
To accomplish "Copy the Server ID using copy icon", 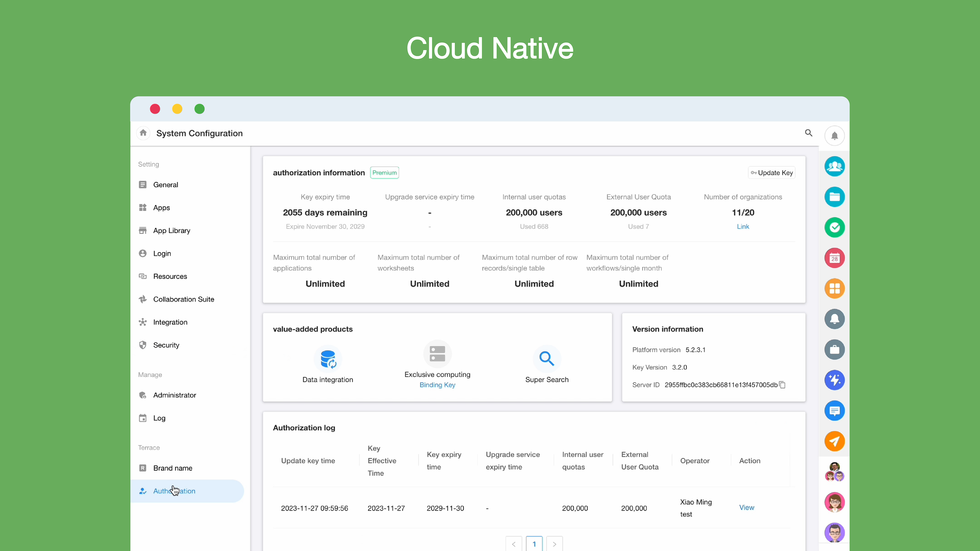I will (782, 385).
